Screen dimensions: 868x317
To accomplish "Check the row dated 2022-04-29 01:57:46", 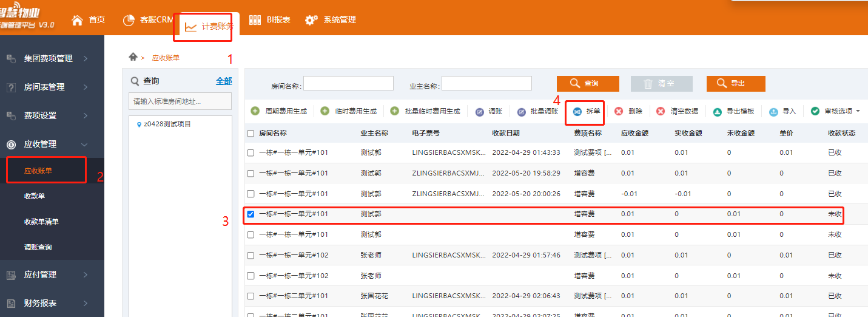I will (x=251, y=255).
